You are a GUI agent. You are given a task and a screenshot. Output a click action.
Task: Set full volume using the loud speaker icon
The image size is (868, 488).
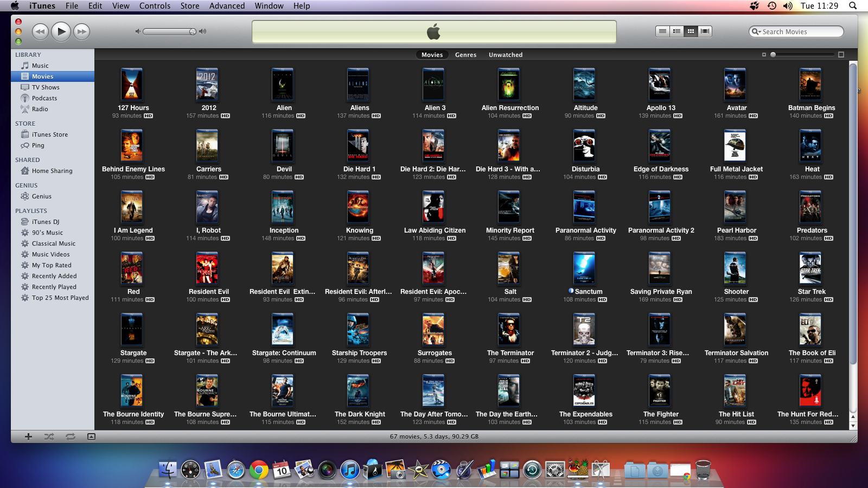click(203, 31)
